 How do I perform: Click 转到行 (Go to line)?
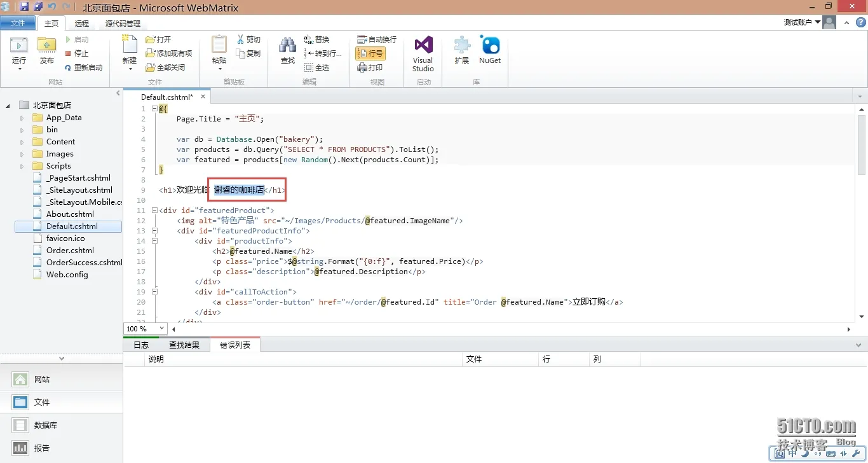[x=323, y=53]
